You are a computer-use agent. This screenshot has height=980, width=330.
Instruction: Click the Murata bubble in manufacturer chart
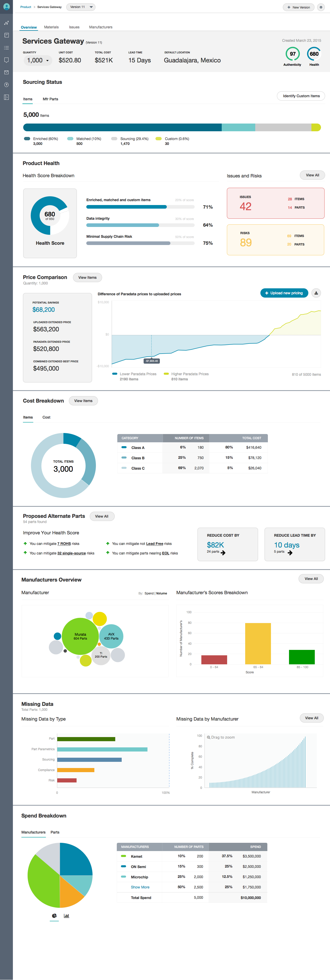coord(80,636)
